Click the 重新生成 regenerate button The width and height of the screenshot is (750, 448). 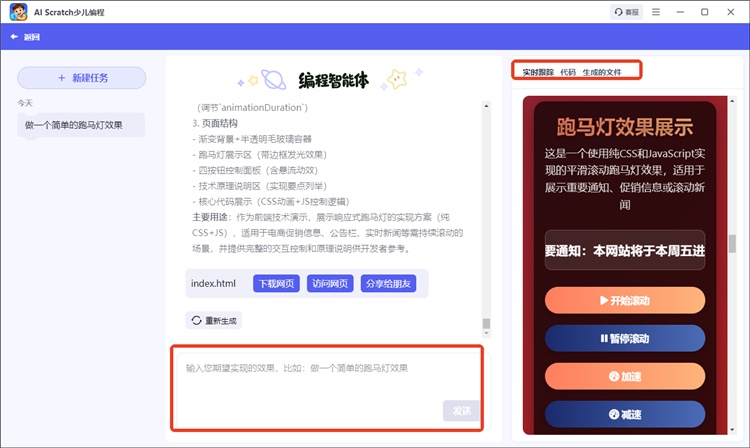(214, 320)
